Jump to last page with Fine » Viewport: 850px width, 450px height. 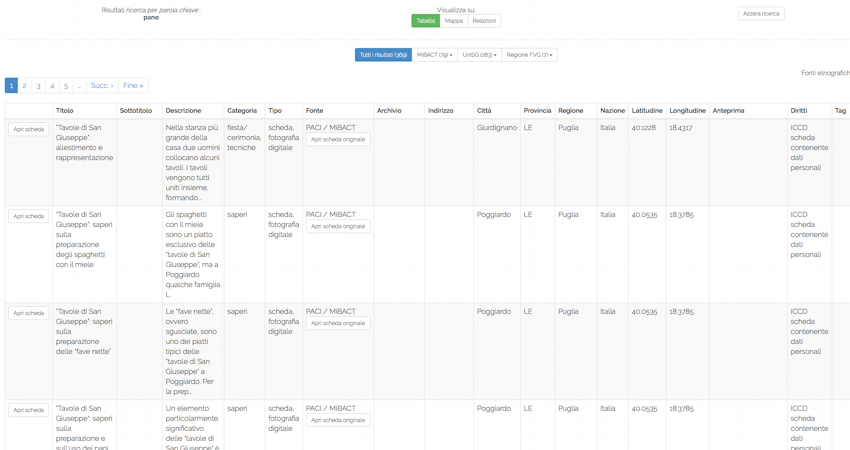coord(133,86)
